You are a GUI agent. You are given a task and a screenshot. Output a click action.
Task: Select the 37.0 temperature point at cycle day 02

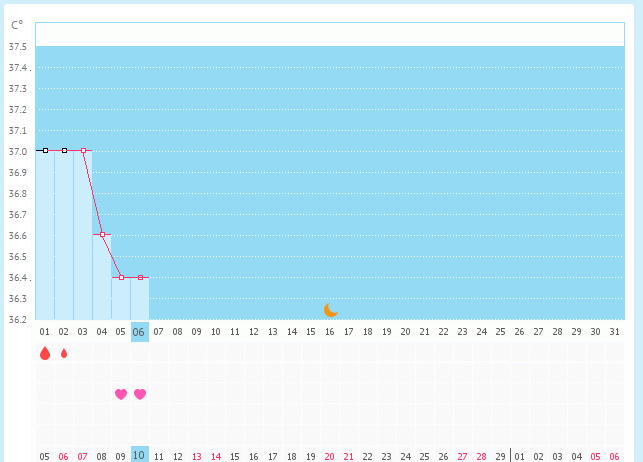coord(64,150)
